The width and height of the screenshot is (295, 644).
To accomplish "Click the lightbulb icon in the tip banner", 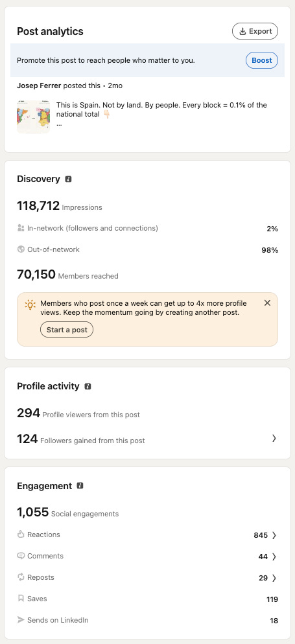I will point(30,305).
